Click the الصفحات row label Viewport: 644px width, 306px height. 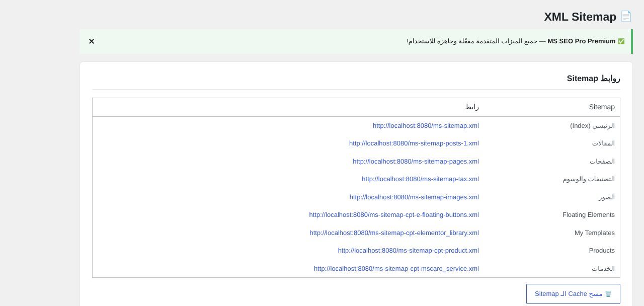[602, 162]
